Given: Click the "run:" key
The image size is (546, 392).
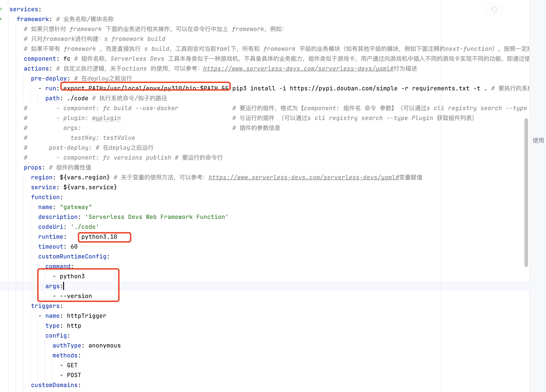Looking at the screenshot, I should tap(52, 88).
